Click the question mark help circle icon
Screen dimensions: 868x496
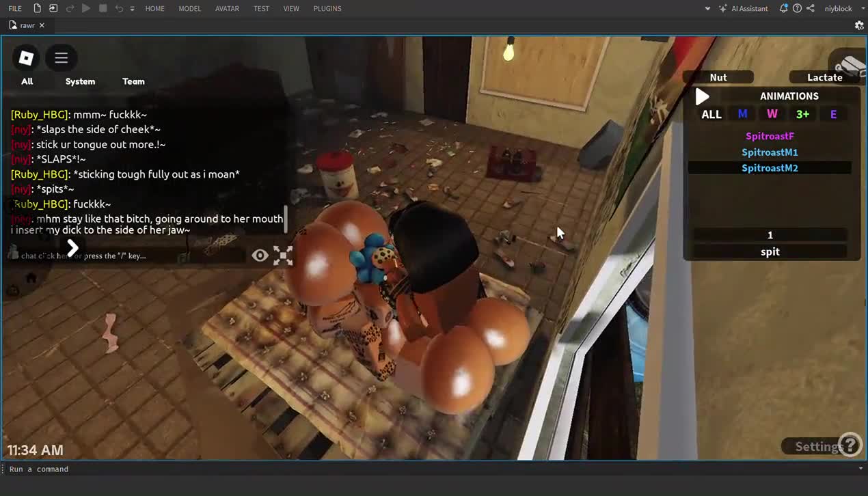(x=850, y=445)
